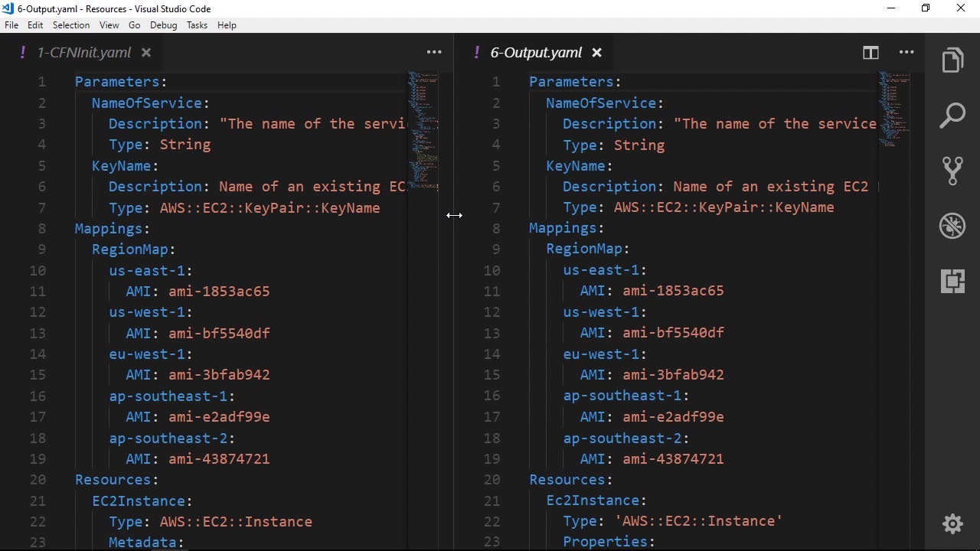Click the minimap of 6-Output.yaml editor
This screenshot has height=551, width=980.
tap(894, 310)
